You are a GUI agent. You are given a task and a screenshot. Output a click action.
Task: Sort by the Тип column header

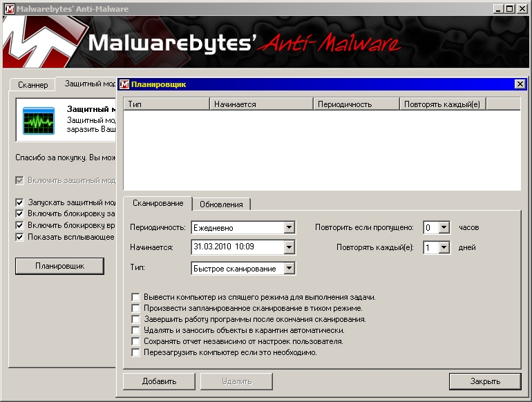tap(167, 104)
